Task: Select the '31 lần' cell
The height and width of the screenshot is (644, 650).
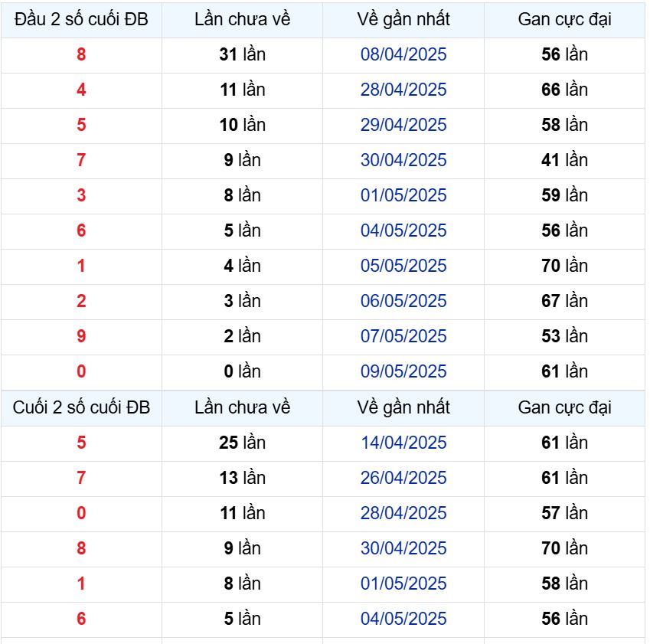Action: coord(243,54)
